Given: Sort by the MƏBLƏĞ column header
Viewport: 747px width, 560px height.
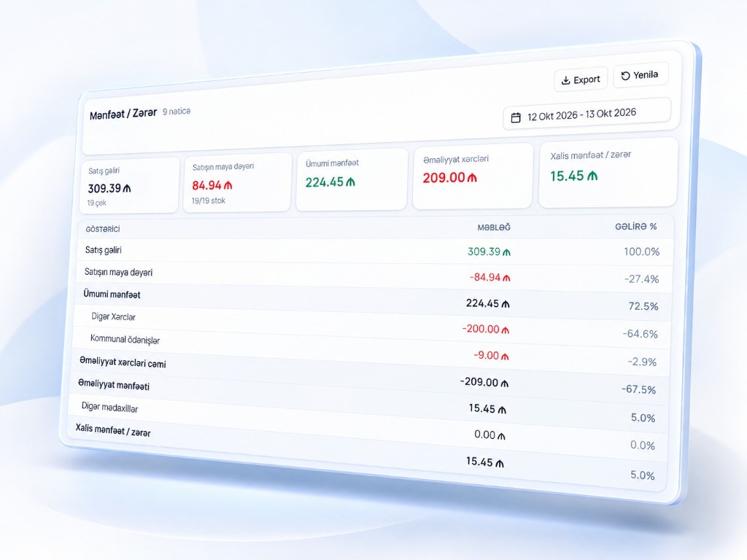Looking at the screenshot, I should click(x=494, y=227).
